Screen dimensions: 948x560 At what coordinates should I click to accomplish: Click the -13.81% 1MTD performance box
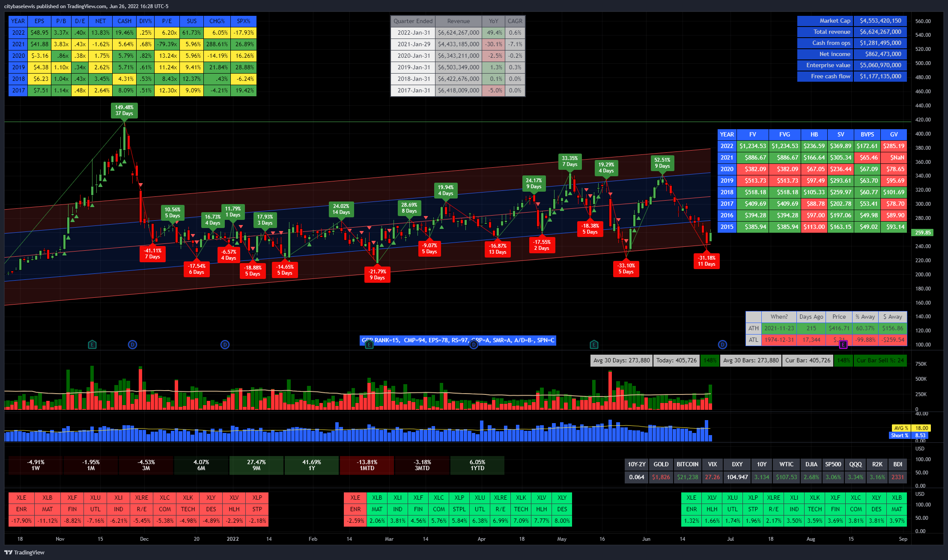[x=367, y=465]
